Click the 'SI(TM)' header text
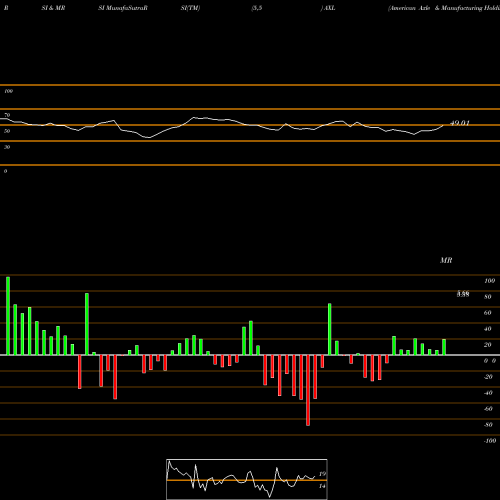Image resolution: width=500 pixels, height=500 pixels. [190, 8]
